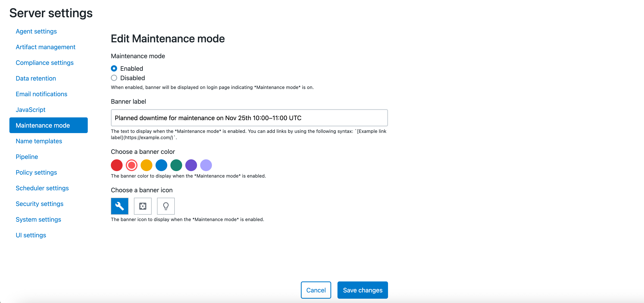Select the Disabled maintenance mode option
This screenshot has width=644, height=303.
tap(114, 78)
